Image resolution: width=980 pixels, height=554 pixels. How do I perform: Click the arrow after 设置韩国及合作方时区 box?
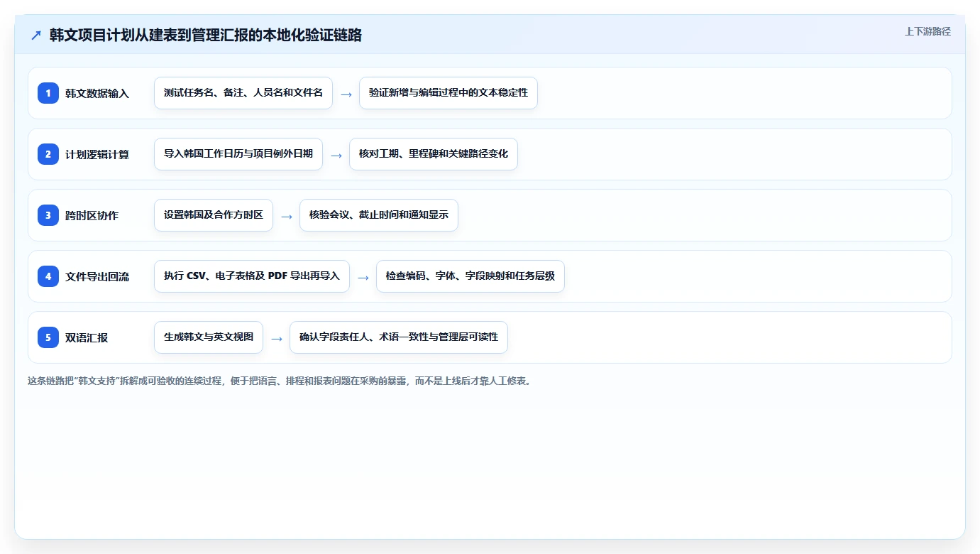(287, 216)
